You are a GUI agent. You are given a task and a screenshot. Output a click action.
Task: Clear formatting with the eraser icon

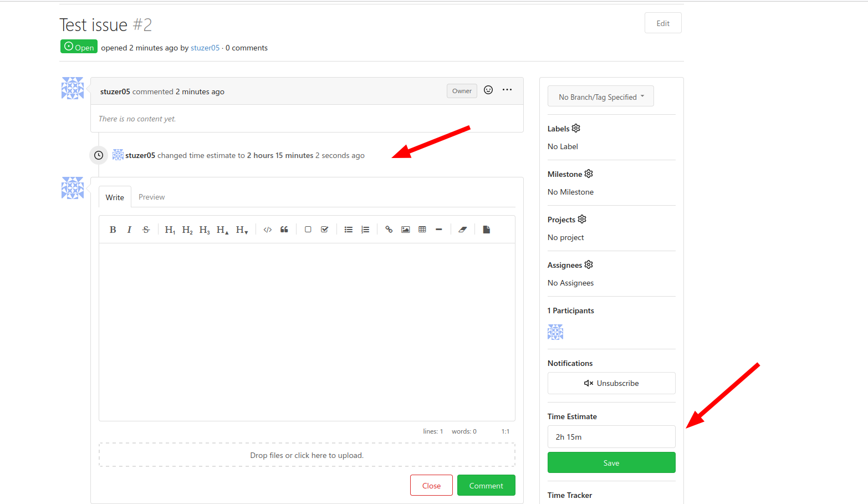(463, 230)
